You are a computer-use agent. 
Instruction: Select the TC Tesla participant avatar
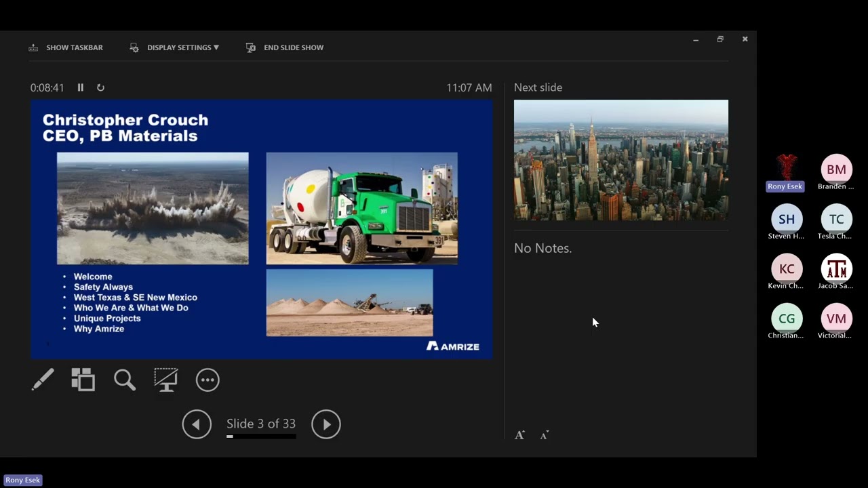pos(836,219)
